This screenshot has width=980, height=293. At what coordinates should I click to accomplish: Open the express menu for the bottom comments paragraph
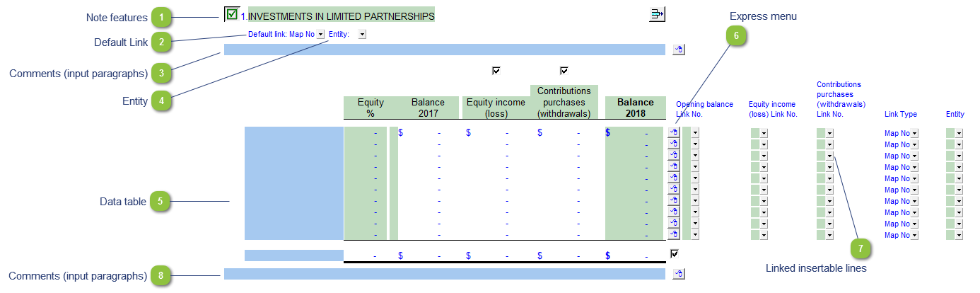tap(678, 273)
